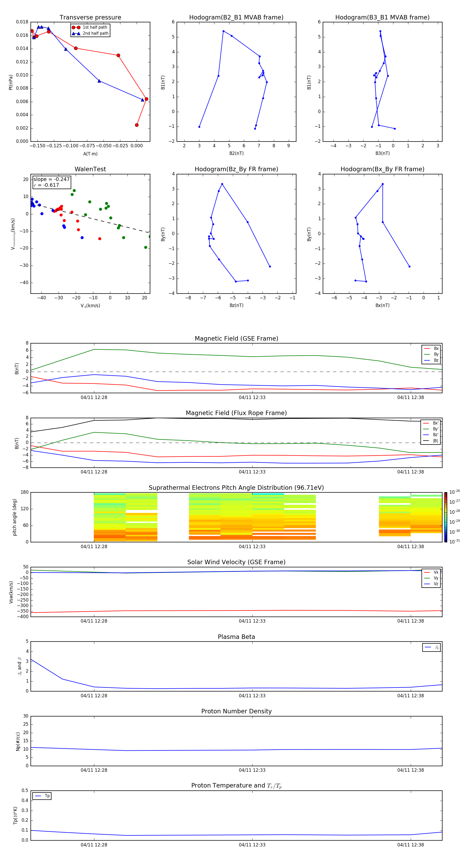This screenshot has width=473, height=868.
Task: Click the Bx' entry in Flux Rope legend
Action: pos(431,423)
